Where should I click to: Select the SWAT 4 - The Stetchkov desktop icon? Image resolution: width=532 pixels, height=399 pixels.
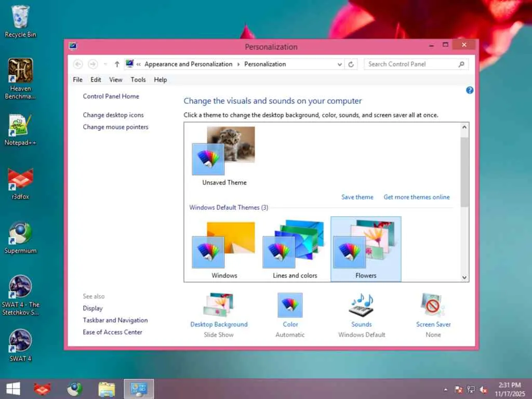coord(20,295)
